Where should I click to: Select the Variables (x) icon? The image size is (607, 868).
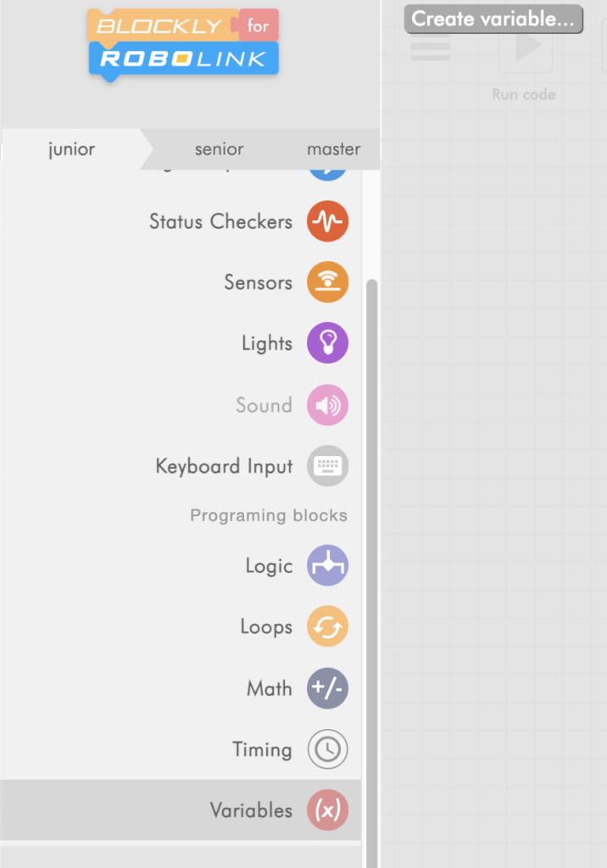(x=327, y=810)
